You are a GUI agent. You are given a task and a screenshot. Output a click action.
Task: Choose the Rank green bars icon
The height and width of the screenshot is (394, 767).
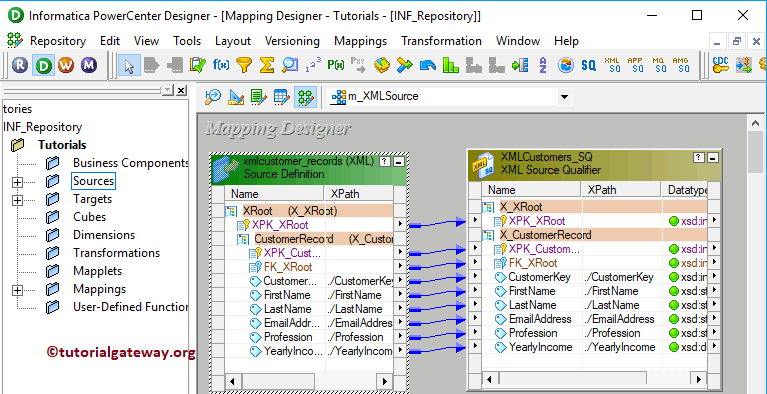[451, 65]
